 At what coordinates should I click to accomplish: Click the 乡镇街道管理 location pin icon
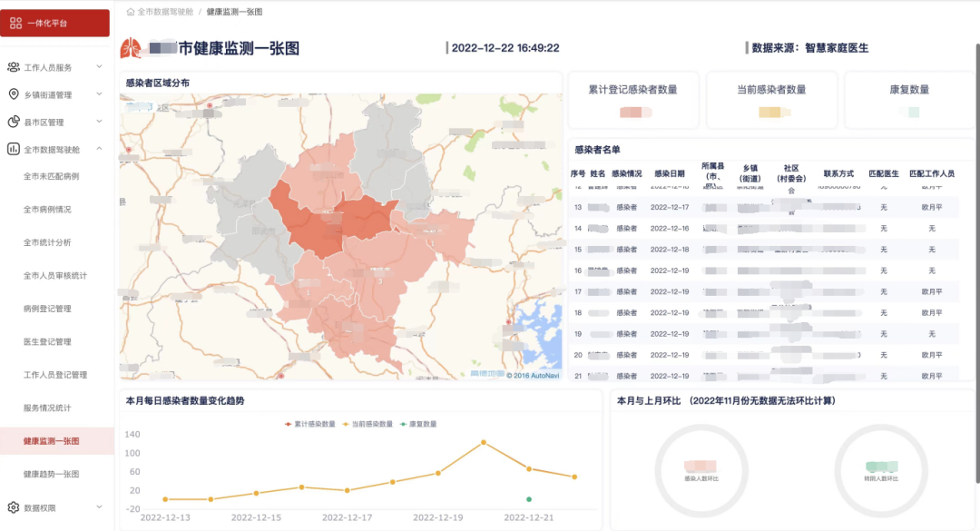pos(13,94)
